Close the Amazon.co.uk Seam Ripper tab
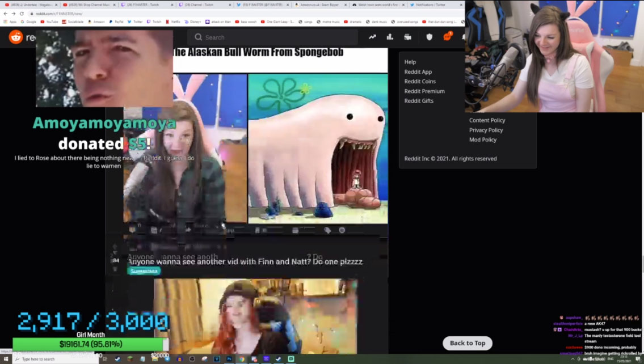The height and width of the screenshot is (364, 644). (x=345, y=5)
